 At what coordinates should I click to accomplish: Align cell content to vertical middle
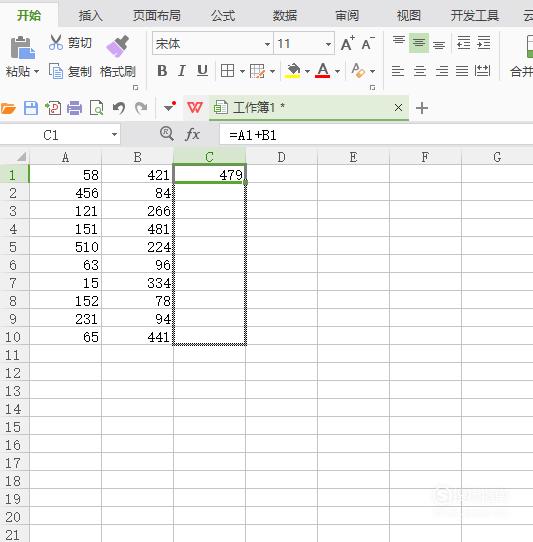[x=419, y=43]
